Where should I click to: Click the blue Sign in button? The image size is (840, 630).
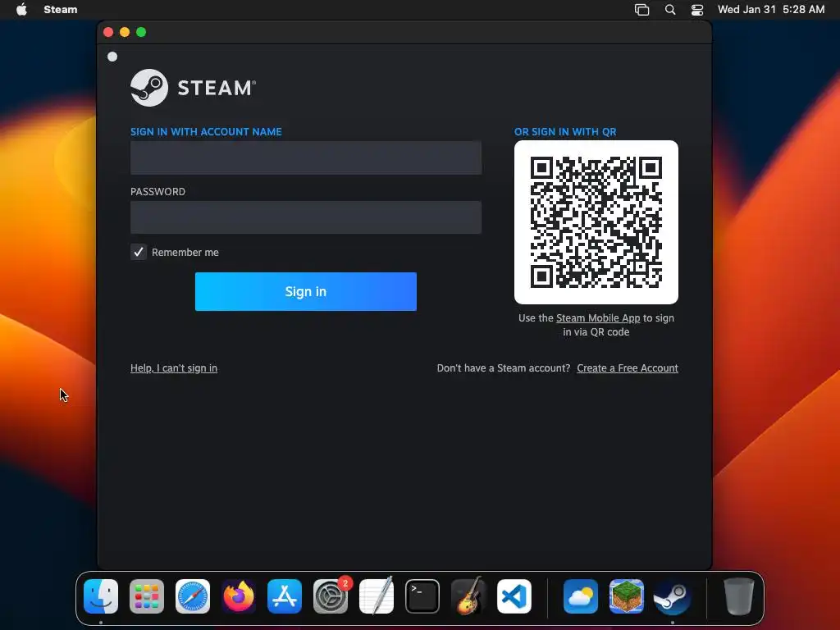[306, 291]
